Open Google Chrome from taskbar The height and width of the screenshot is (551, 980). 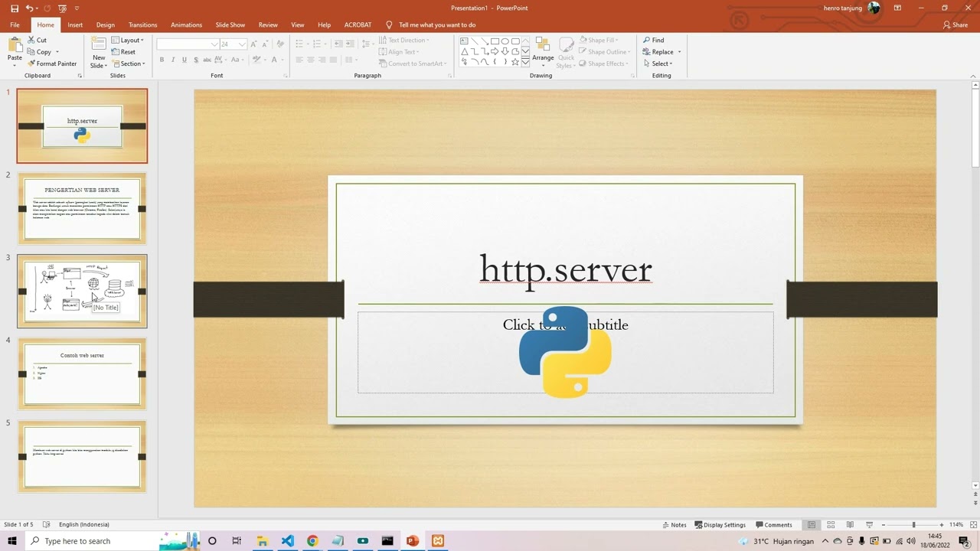(312, 541)
